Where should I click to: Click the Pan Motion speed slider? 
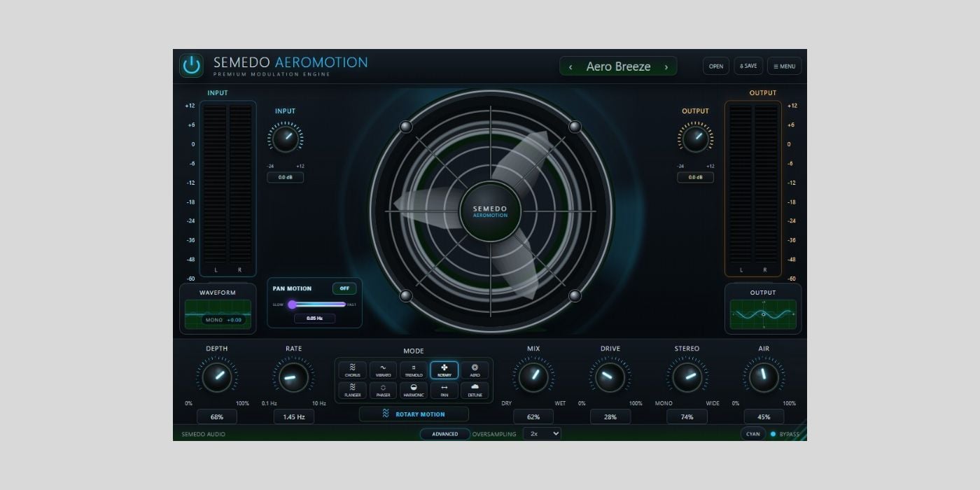[317, 304]
